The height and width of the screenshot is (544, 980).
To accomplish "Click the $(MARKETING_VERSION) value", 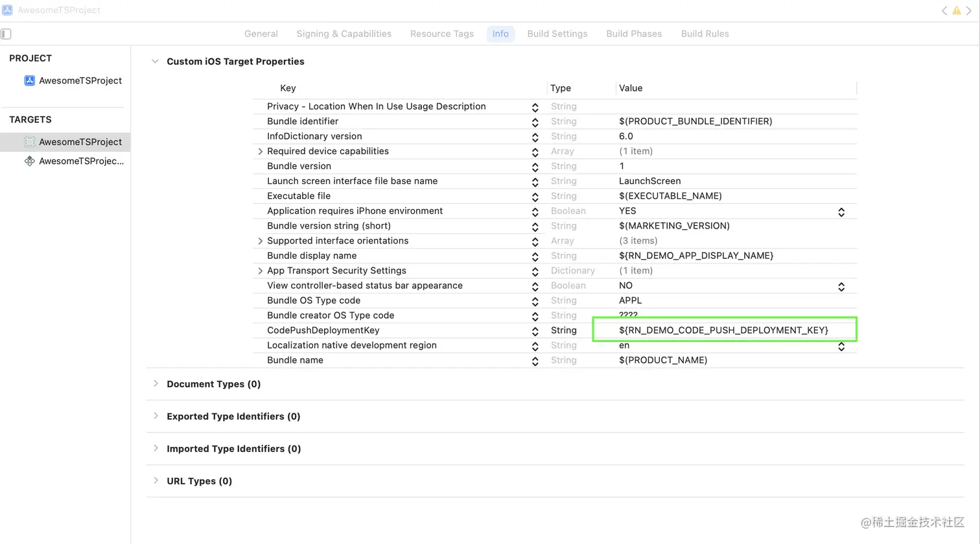I will pos(674,226).
